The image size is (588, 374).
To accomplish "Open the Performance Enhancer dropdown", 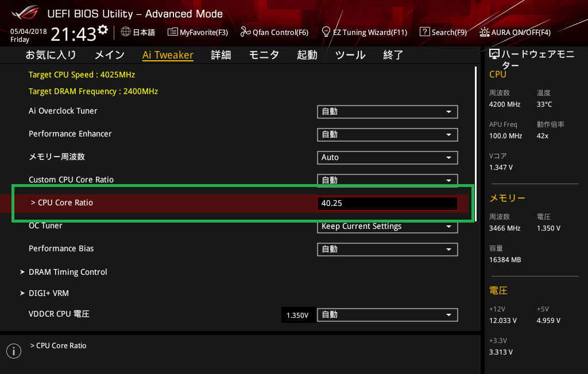I will (x=388, y=135).
